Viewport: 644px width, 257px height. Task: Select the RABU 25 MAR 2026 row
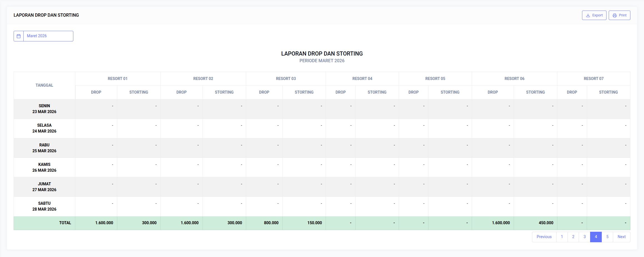[x=44, y=148]
